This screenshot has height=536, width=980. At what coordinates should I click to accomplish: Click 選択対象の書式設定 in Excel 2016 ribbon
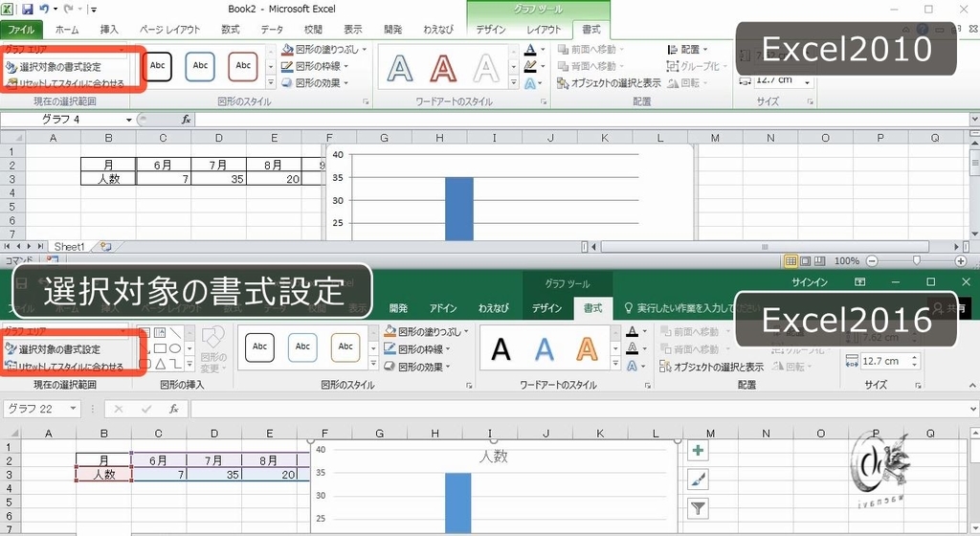tap(54, 349)
